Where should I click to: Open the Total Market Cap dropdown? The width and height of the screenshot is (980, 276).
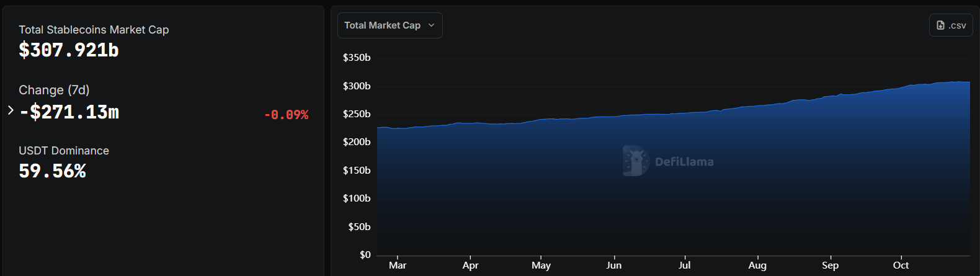click(x=390, y=25)
